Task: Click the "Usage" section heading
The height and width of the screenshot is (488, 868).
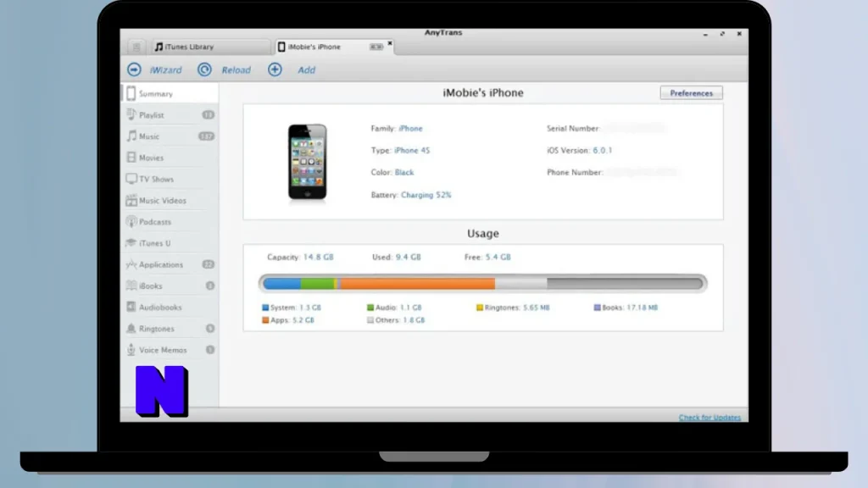Action: point(482,234)
